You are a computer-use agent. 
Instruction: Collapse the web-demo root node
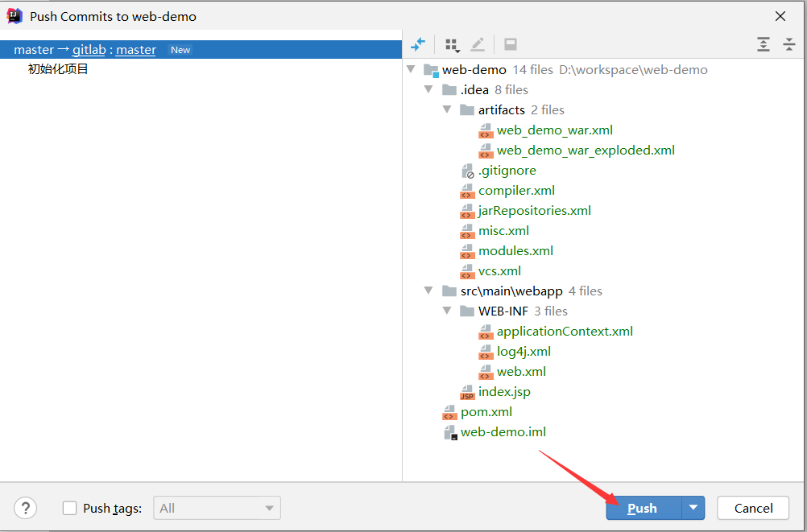[x=411, y=69]
